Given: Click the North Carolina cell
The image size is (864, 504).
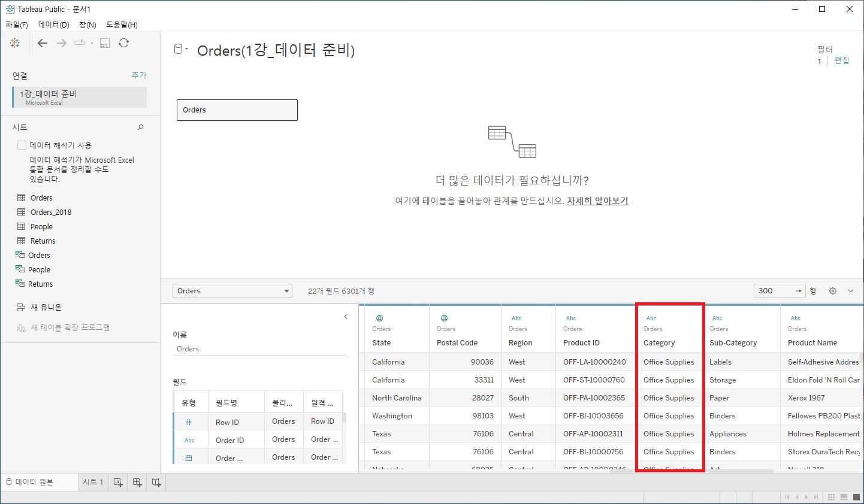Looking at the screenshot, I should tap(397, 398).
